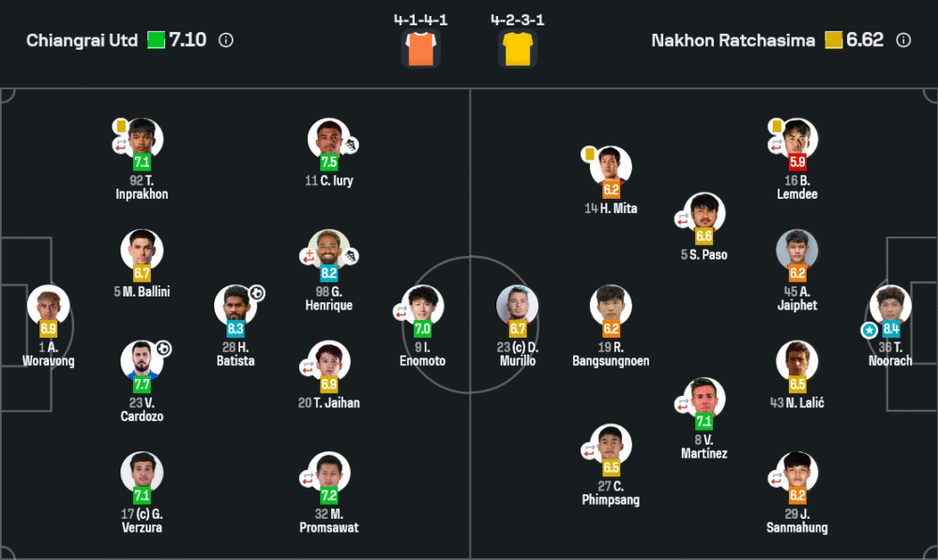Click the goal ball icon on V. Cardozo
This screenshot has width=938, height=560.
click(163, 349)
